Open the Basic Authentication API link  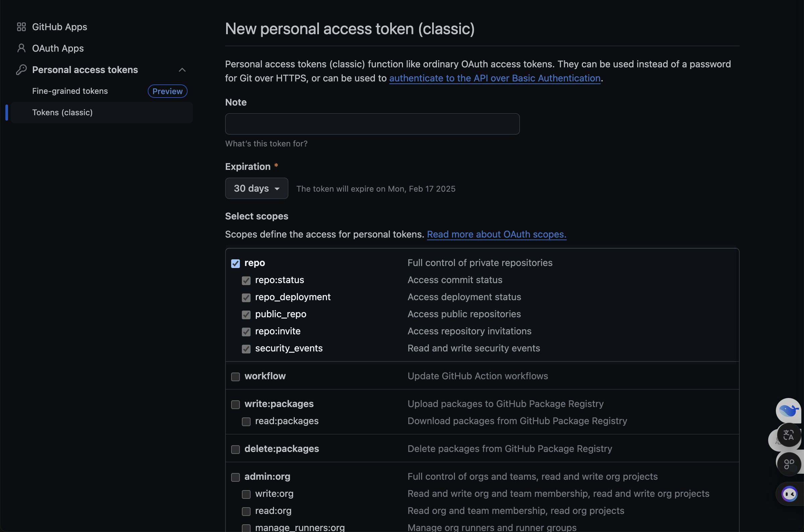tap(494, 78)
